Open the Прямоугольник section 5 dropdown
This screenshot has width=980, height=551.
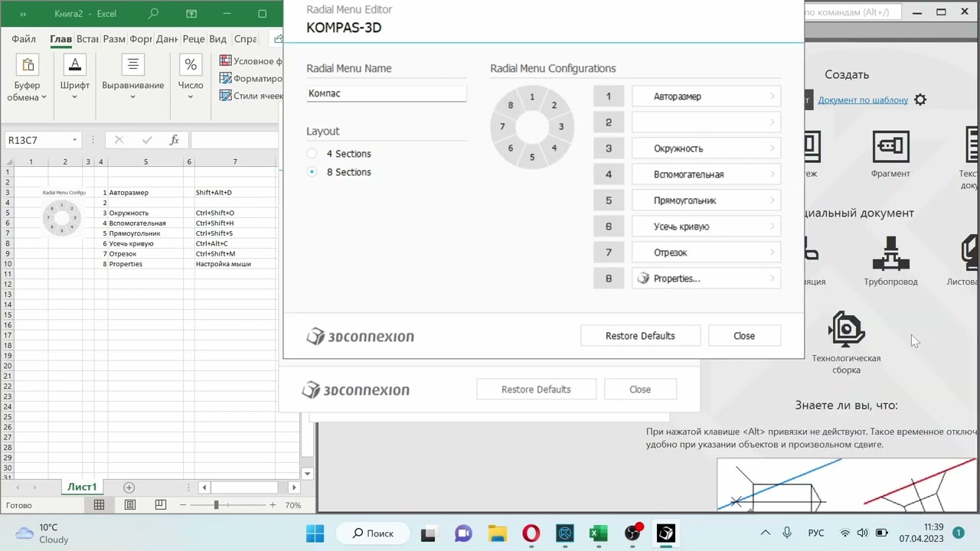(706, 201)
